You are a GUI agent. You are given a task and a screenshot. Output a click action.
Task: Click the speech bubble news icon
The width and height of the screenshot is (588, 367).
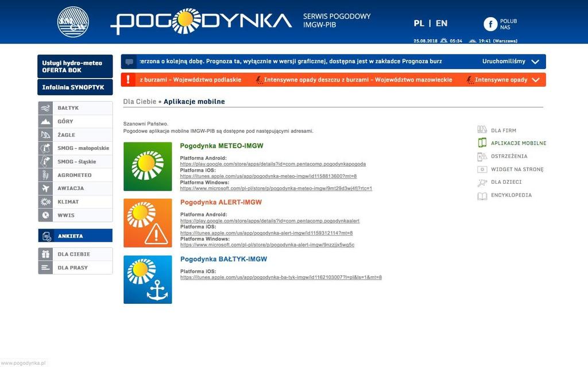click(129, 62)
